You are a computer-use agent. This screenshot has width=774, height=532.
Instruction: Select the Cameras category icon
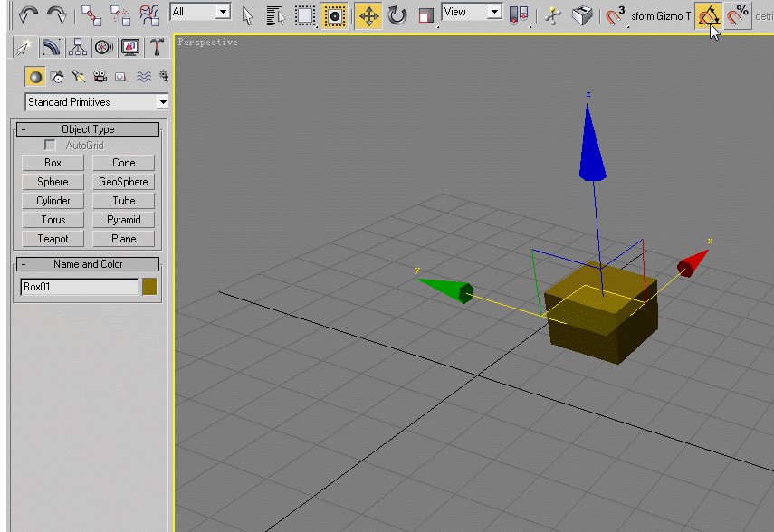(100, 77)
